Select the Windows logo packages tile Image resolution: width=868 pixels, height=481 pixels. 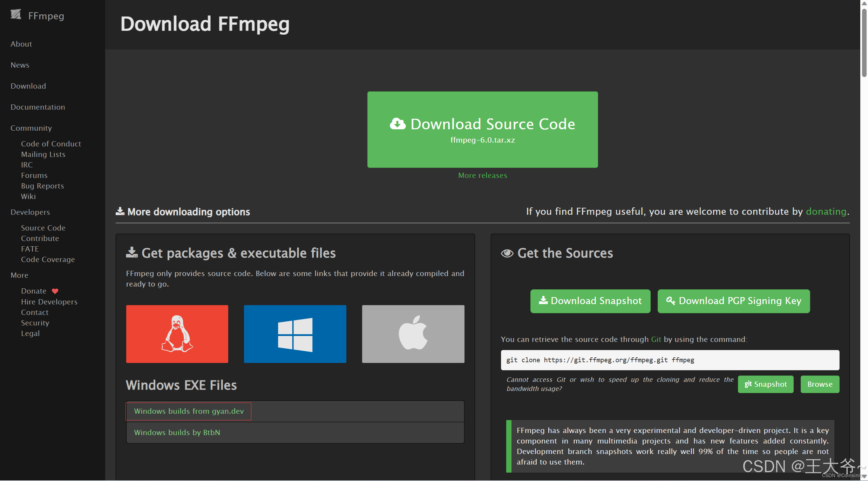(295, 334)
